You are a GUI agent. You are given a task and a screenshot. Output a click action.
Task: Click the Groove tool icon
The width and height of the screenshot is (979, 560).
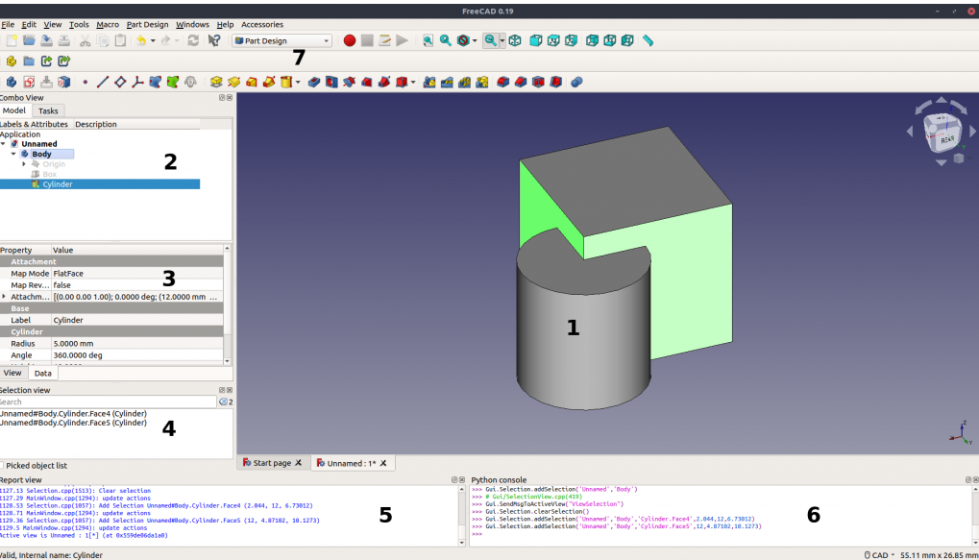point(349,82)
